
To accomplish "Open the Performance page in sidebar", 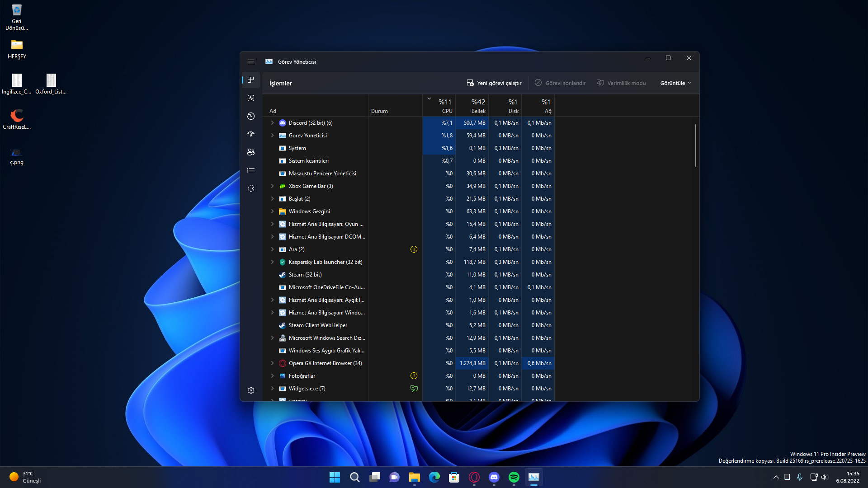I will pos(251,98).
